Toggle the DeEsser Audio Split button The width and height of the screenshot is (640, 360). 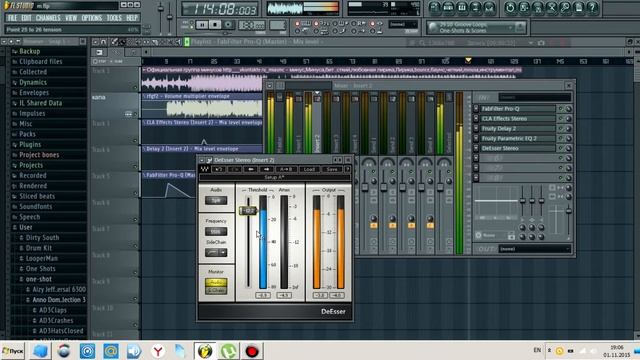click(216, 200)
